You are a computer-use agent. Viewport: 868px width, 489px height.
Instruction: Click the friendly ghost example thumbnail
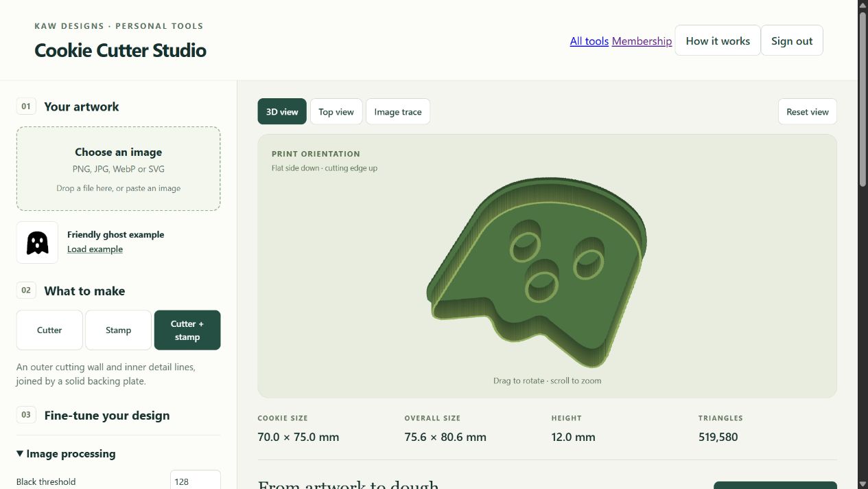[37, 242]
